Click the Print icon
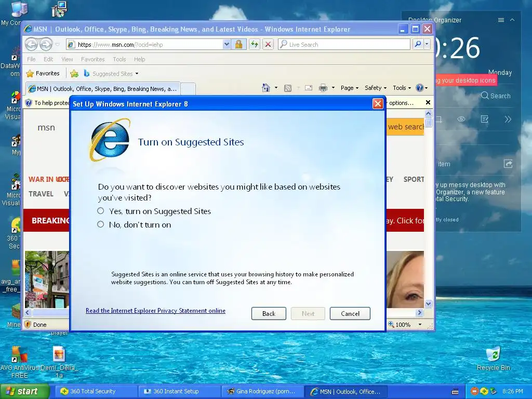 coord(323,88)
